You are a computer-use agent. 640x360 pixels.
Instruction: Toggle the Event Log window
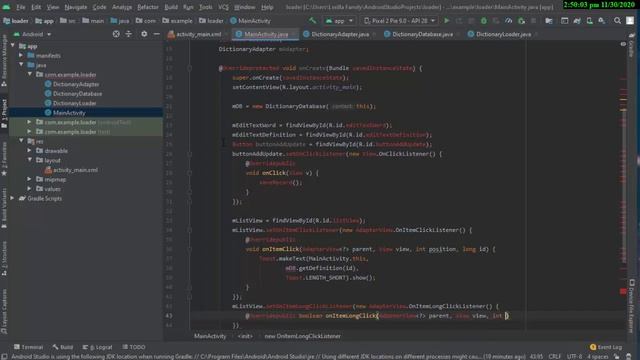(606, 347)
